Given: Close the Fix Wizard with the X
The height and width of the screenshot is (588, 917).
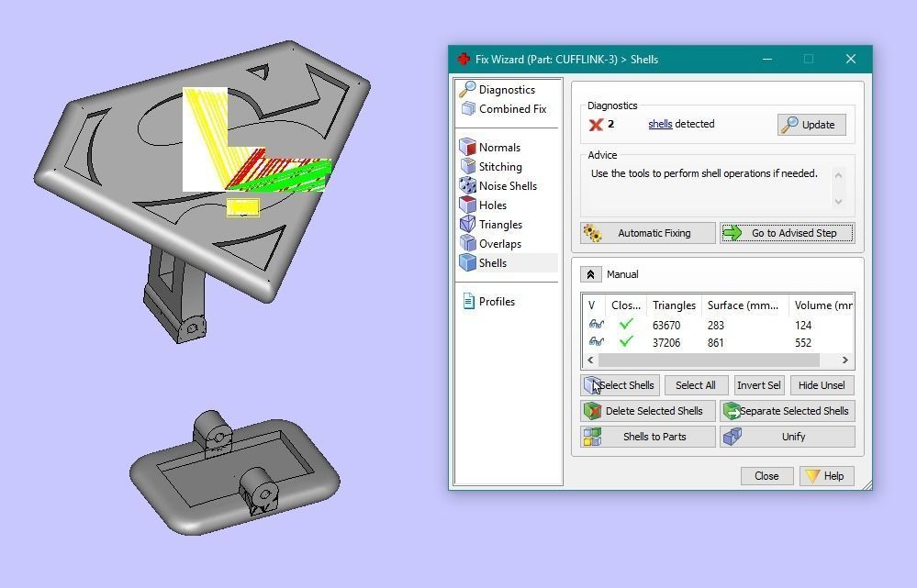Looking at the screenshot, I should click(x=851, y=59).
